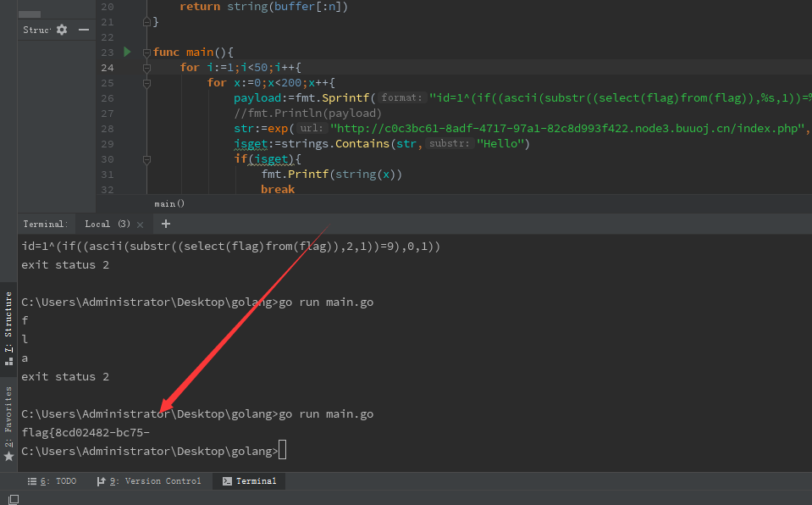Collapse the if(isget) block fold marker
812x505 pixels.
click(146, 159)
